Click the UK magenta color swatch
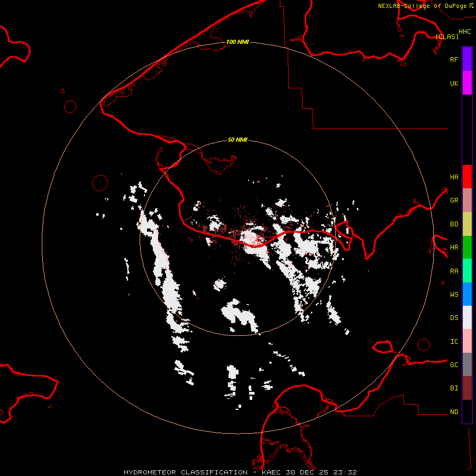 [x=467, y=83]
